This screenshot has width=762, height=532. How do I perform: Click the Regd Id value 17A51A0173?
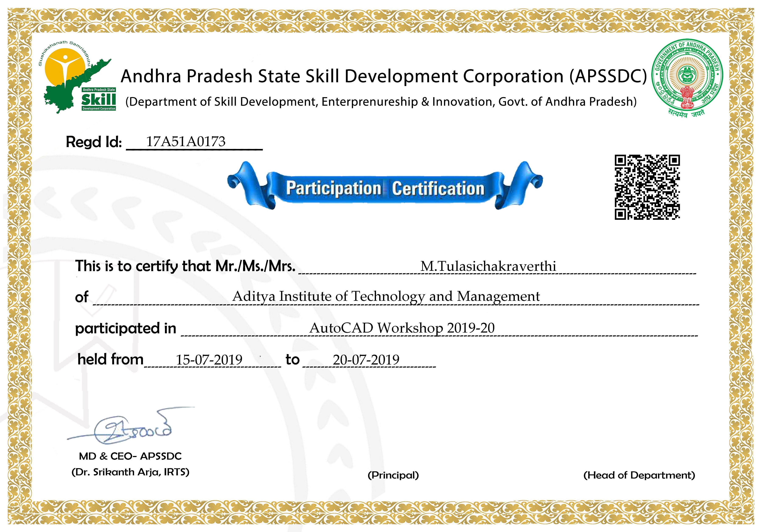186,142
